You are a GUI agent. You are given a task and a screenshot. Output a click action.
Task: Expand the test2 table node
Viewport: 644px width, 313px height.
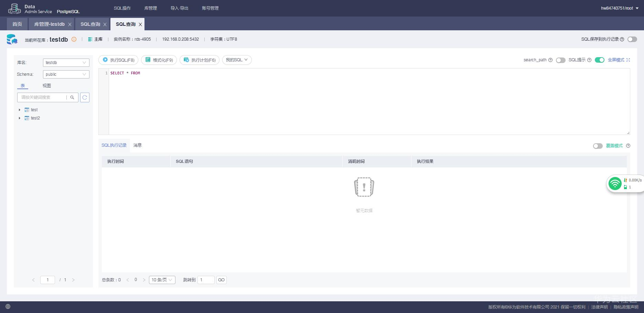pos(20,118)
